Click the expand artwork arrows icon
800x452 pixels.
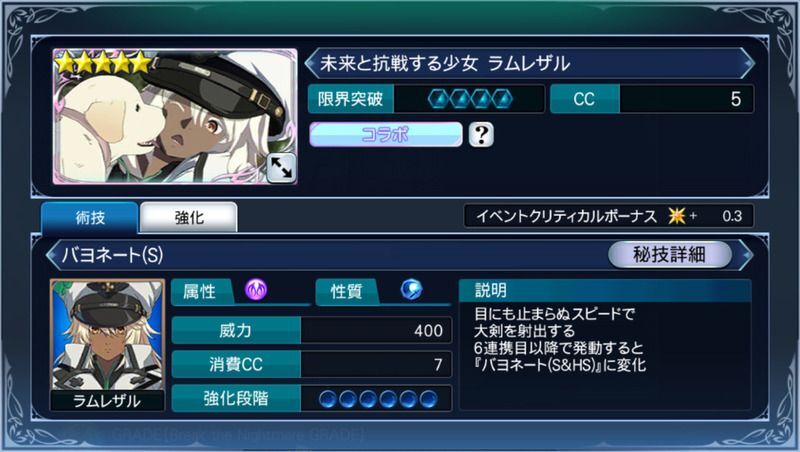(281, 168)
